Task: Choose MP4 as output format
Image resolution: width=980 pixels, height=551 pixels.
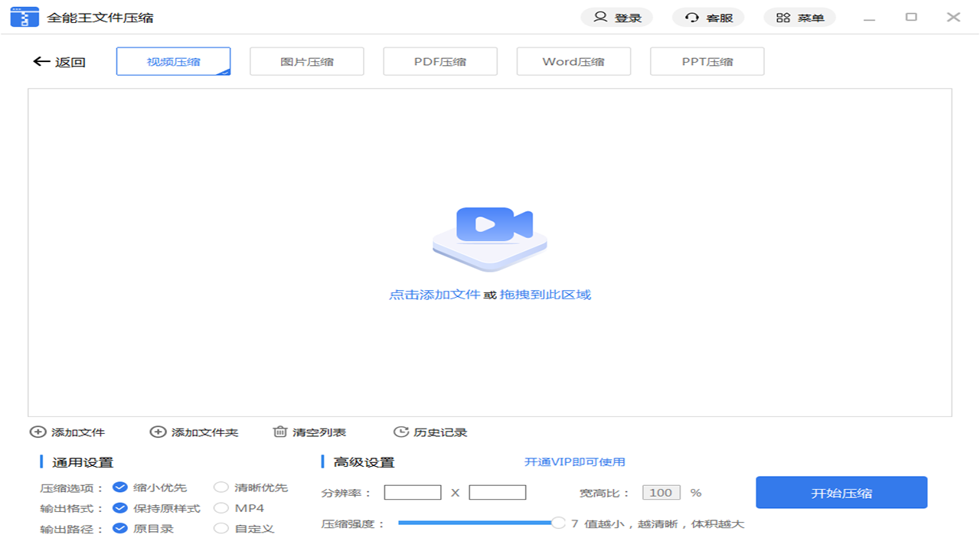Action: click(x=221, y=507)
